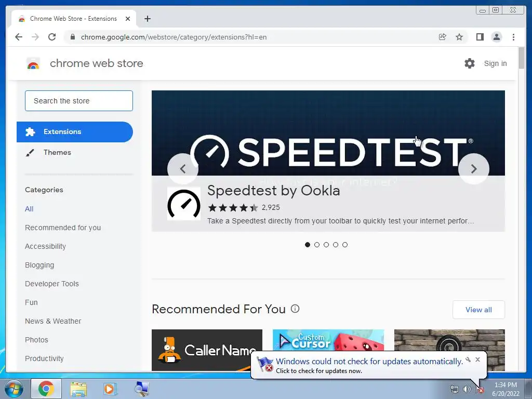This screenshot has height=399, width=532.
Task: Click the Action Center flag tray icon
Action: pos(480,389)
